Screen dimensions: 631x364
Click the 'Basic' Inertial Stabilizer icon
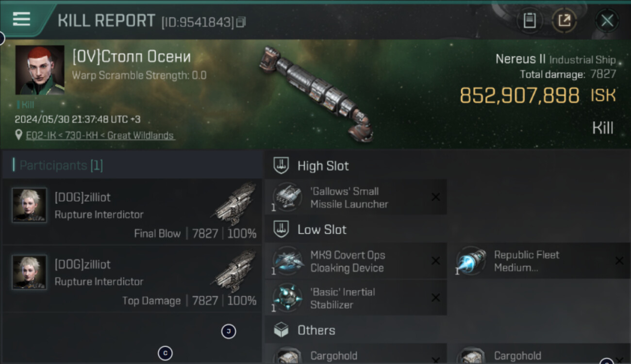(287, 298)
